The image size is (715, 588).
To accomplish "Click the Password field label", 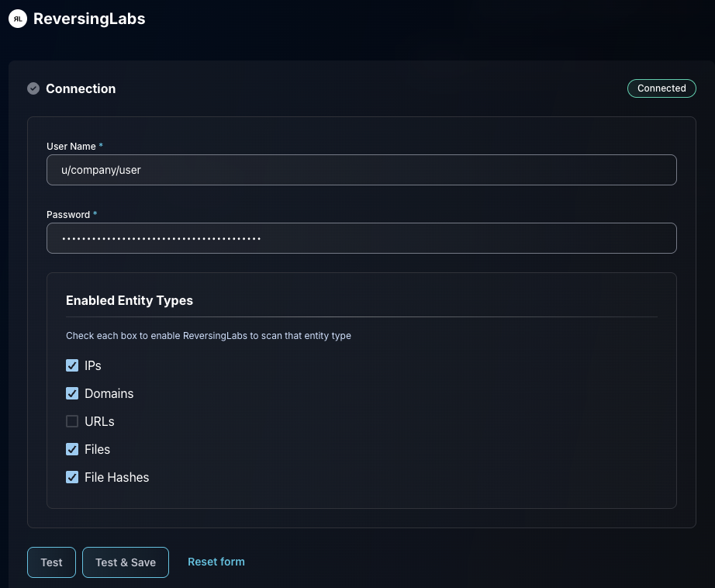I will pyautogui.click(x=68, y=214).
